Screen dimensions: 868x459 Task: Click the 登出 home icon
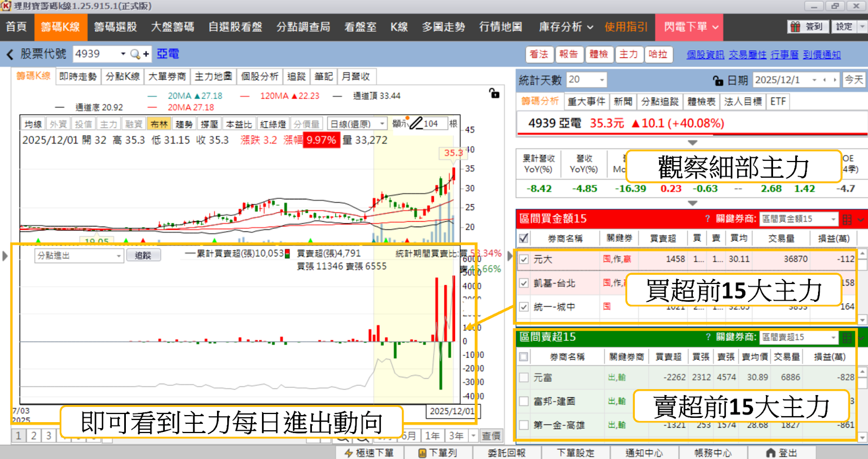click(770, 452)
